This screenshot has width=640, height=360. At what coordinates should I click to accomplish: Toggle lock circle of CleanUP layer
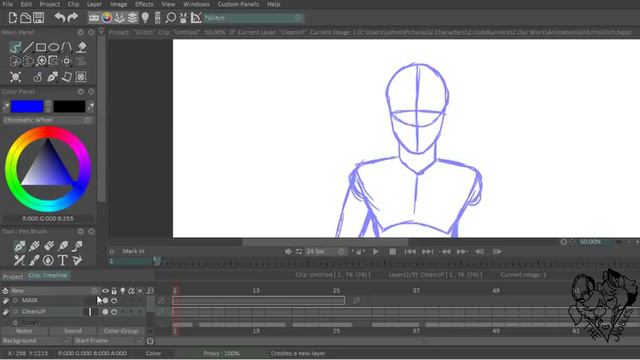click(x=114, y=311)
